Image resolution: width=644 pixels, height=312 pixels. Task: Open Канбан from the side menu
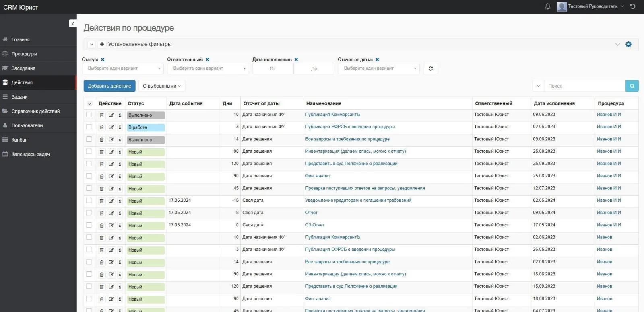pyautogui.click(x=19, y=140)
